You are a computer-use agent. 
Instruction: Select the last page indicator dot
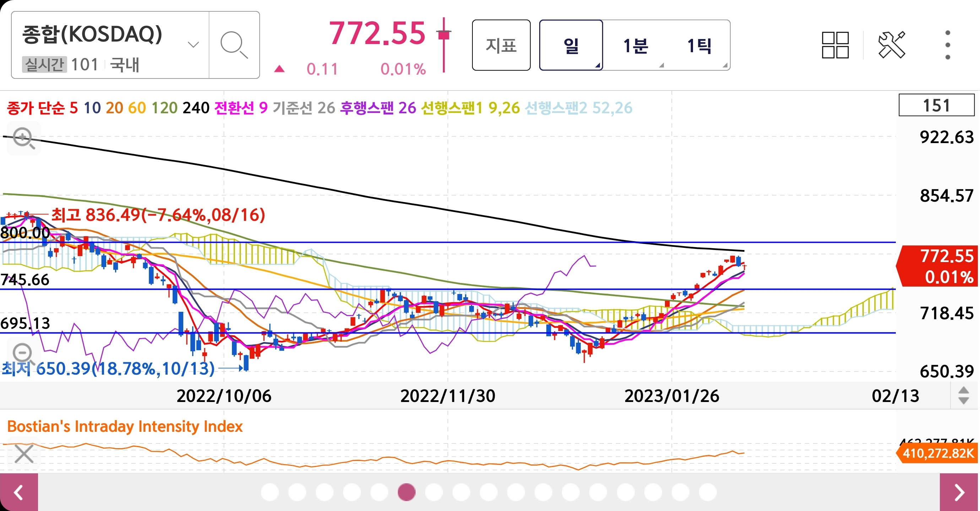pos(708,492)
